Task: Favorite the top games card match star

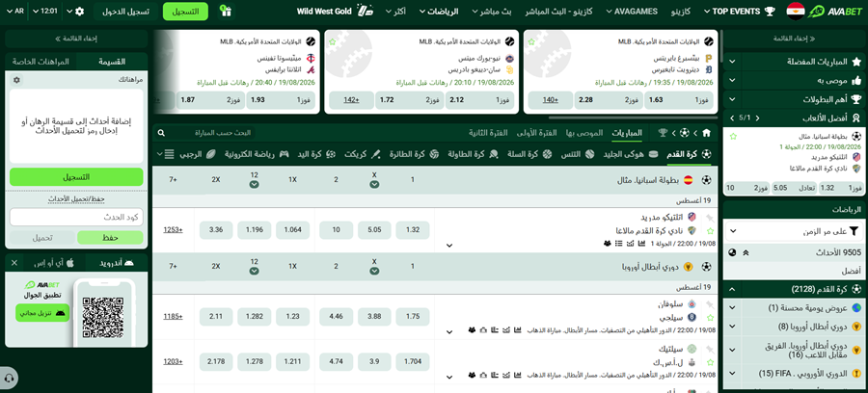Action: coord(733,136)
